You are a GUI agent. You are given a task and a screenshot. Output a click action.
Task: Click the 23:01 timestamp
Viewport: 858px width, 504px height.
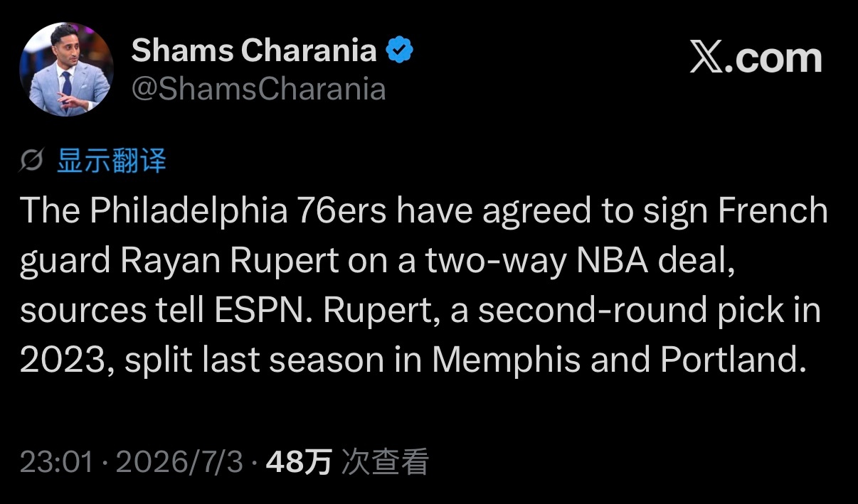click(56, 463)
